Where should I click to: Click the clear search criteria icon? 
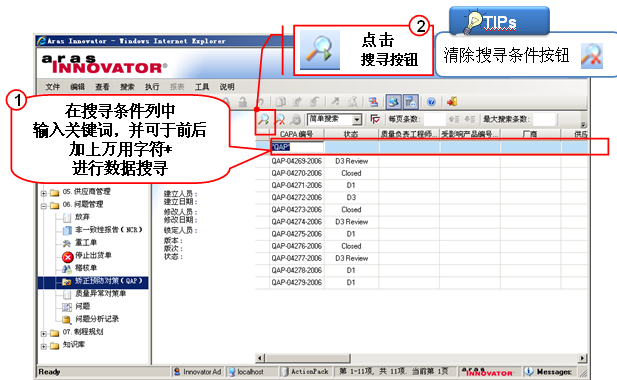point(280,119)
